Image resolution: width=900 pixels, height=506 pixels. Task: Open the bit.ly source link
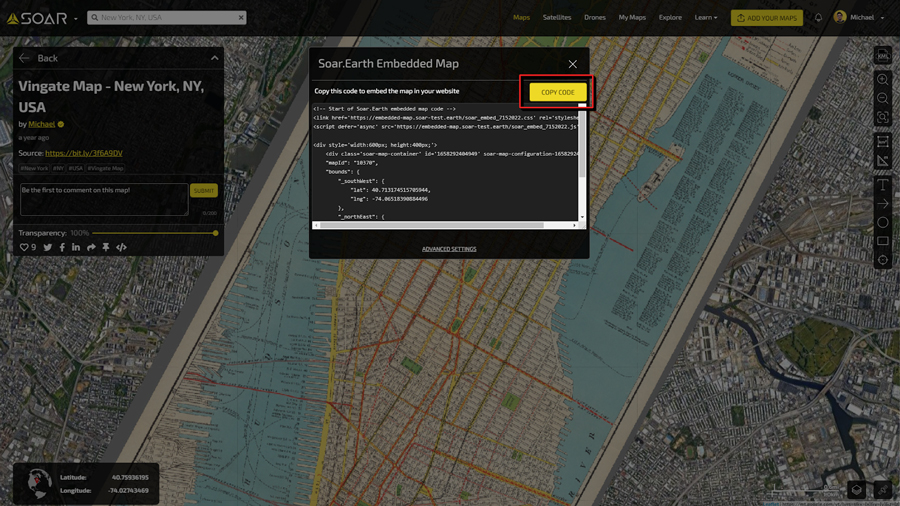click(84, 153)
